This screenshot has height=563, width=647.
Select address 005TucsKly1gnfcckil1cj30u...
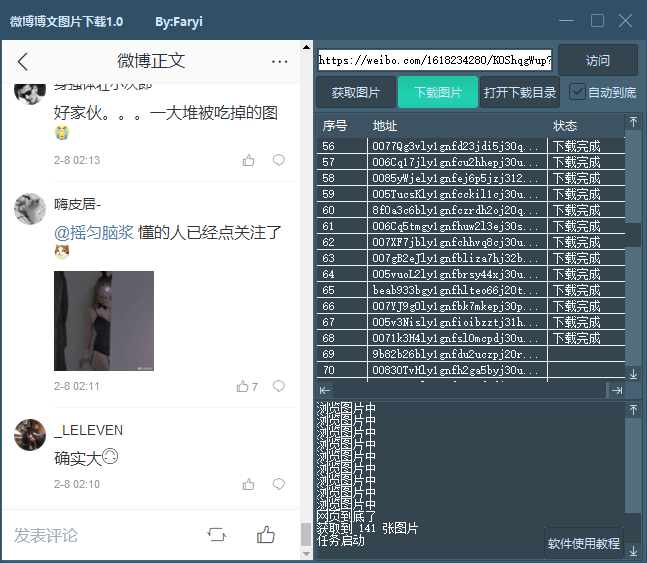pyautogui.click(x=455, y=194)
